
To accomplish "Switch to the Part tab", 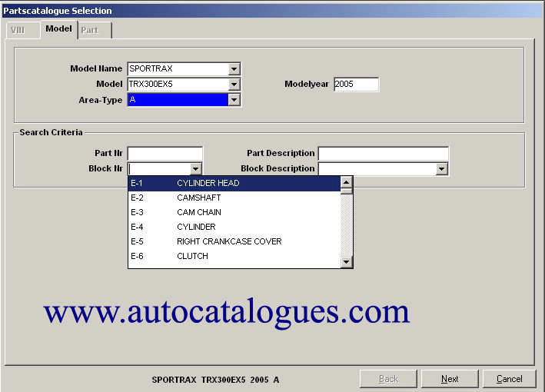I will coord(91,30).
